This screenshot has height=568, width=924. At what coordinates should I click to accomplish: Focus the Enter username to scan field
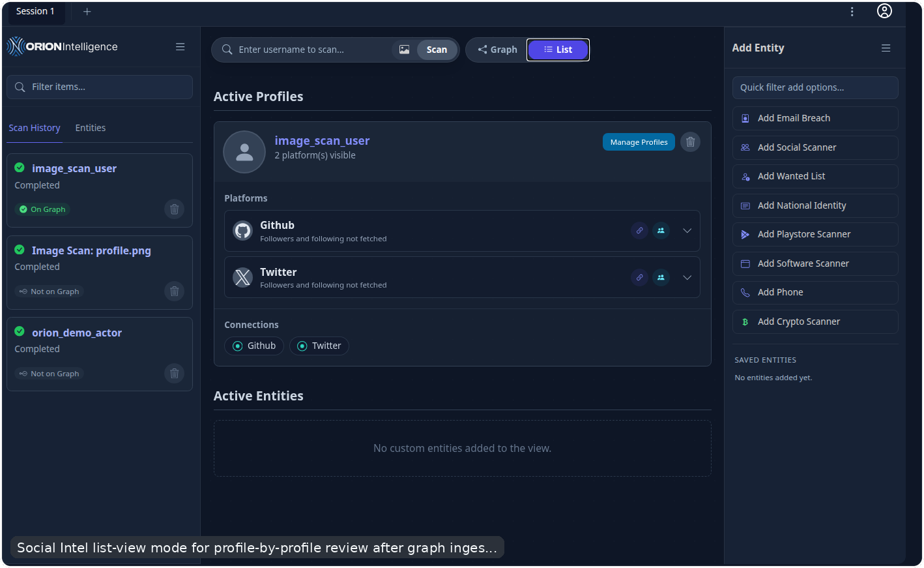point(313,50)
